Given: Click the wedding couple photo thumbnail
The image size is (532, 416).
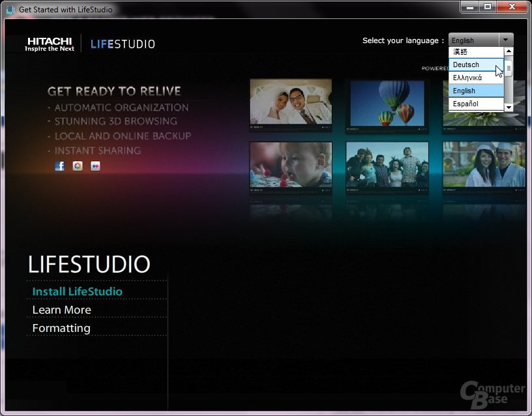Looking at the screenshot, I should (x=291, y=102).
